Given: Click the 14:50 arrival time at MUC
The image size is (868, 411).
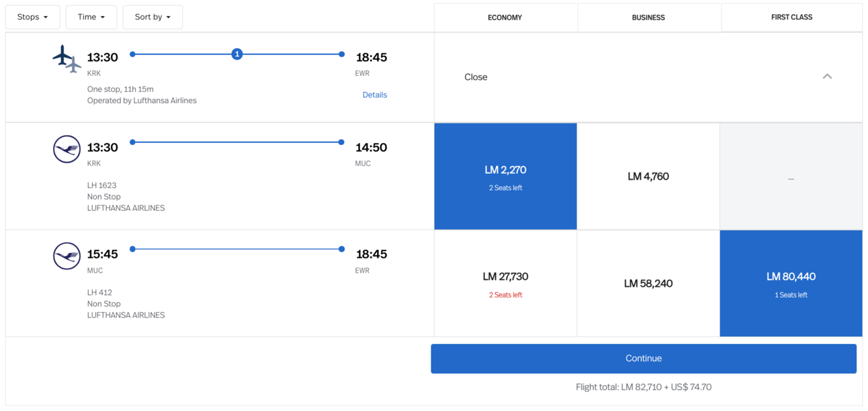Looking at the screenshot, I should pos(372,148).
